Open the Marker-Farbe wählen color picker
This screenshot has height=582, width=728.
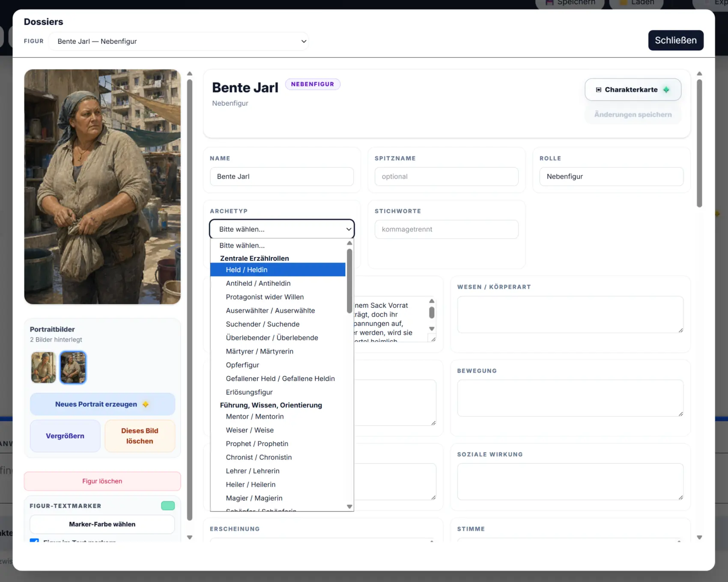[102, 524]
